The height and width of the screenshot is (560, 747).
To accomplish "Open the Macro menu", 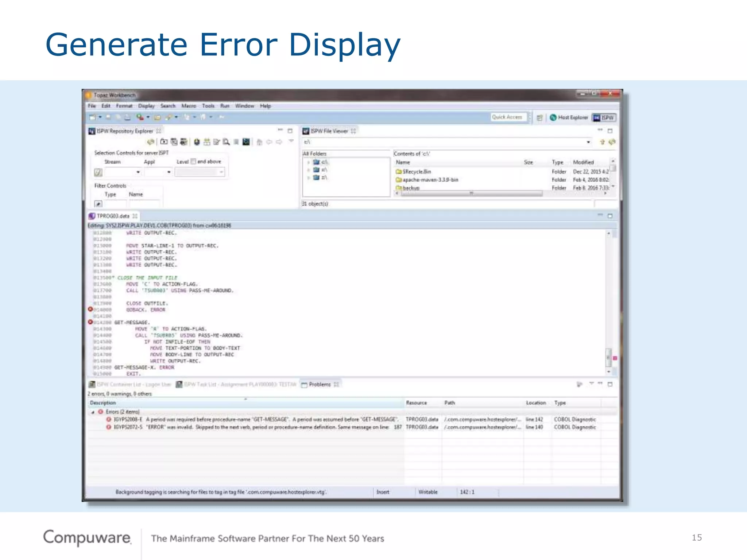I will pyautogui.click(x=189, y=106).
